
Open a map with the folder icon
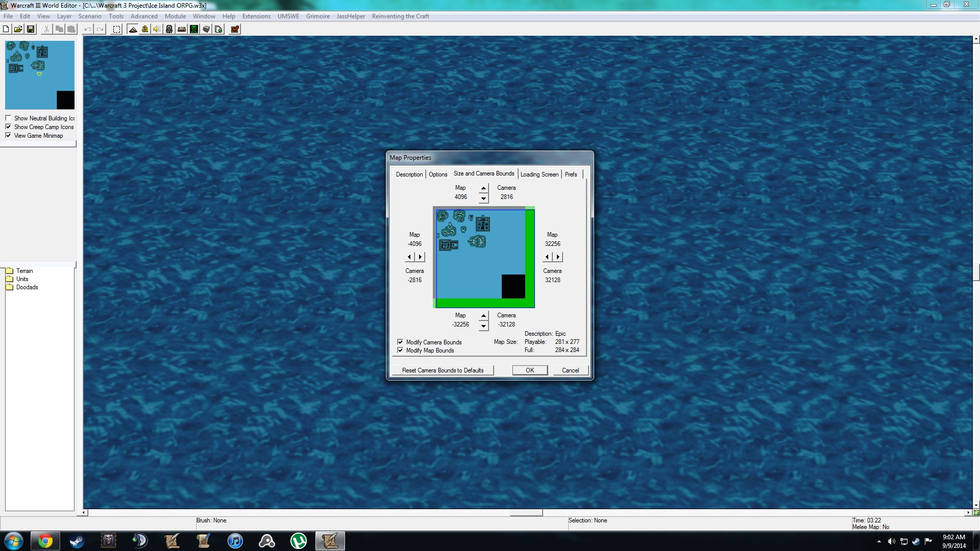(x=18, y=29)
